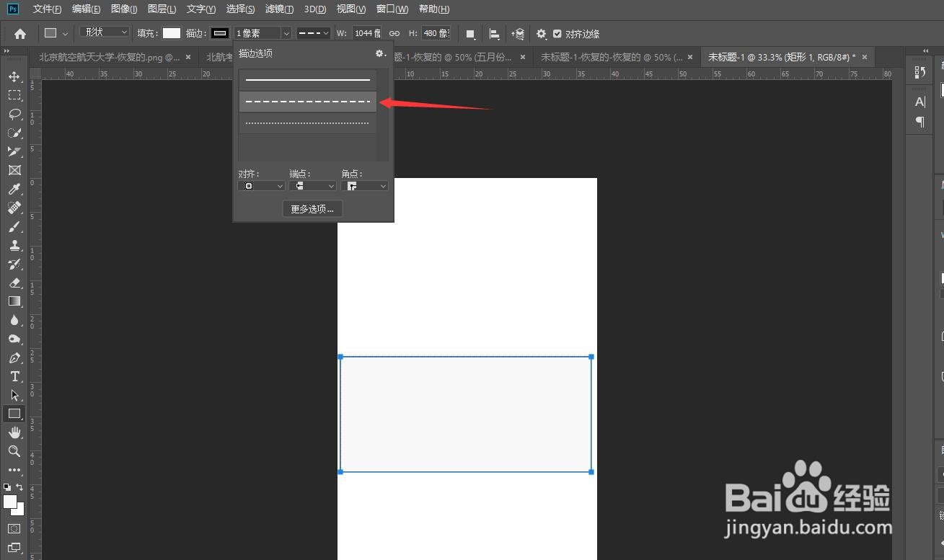This screenshot has height=560, width=944.
Task: Toggle the link width and height icon
Action: pyautogui.click(x=394, y=33)
